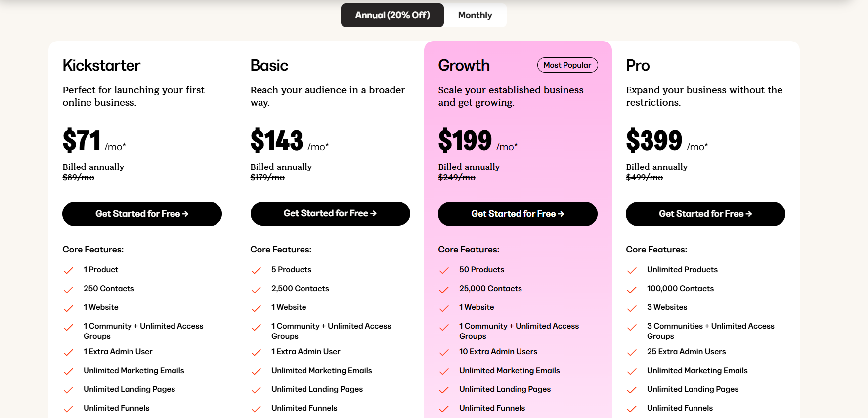868x418 pixels.
Task: Click 100,000 Contacts feature in Pro
Action: click(x=680, y=289)
